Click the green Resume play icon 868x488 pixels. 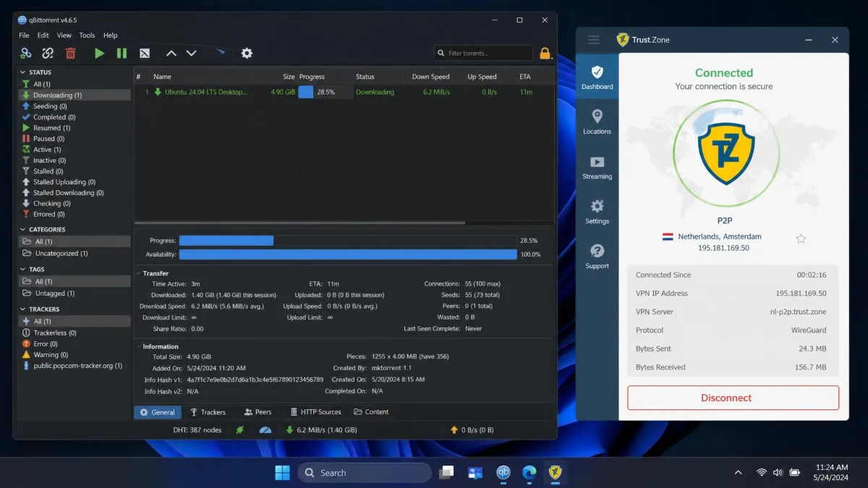pos(99,53)
